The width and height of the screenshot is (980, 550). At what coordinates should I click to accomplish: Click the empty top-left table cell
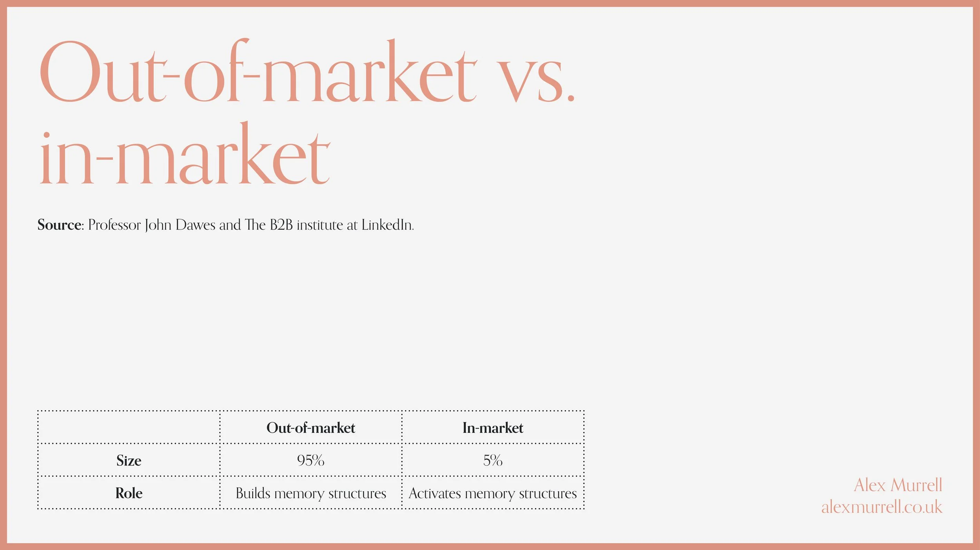(129, 427)
